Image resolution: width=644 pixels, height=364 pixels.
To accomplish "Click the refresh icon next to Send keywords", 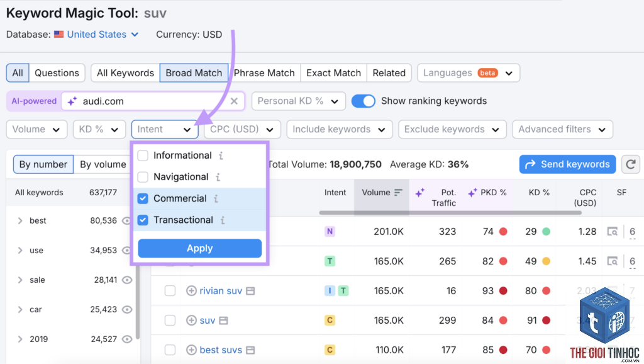I will 631,164.
